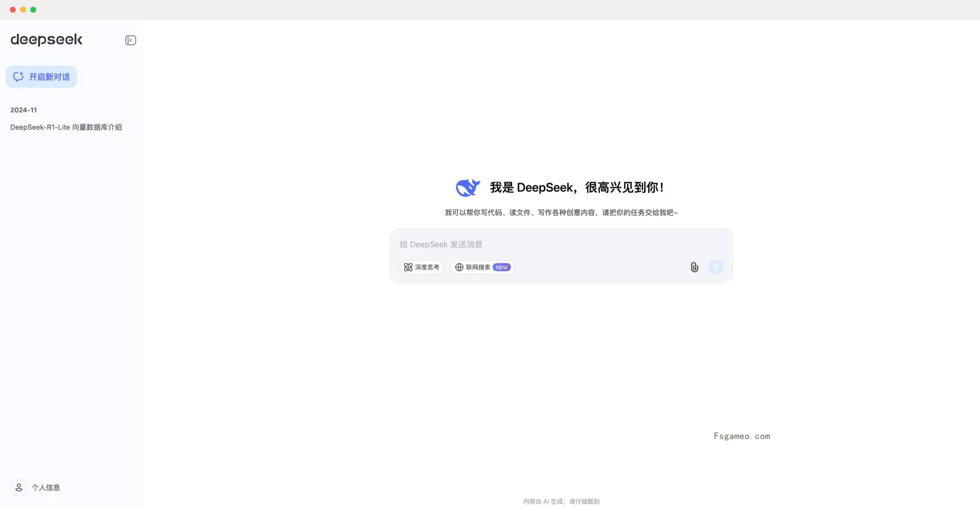
Task: Click the yellow macOS minimize button
Action: point(23,10)
